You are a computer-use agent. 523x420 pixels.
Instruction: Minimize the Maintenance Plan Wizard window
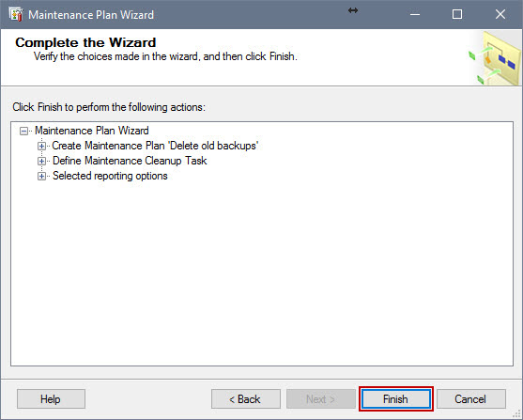pos(415,14)
